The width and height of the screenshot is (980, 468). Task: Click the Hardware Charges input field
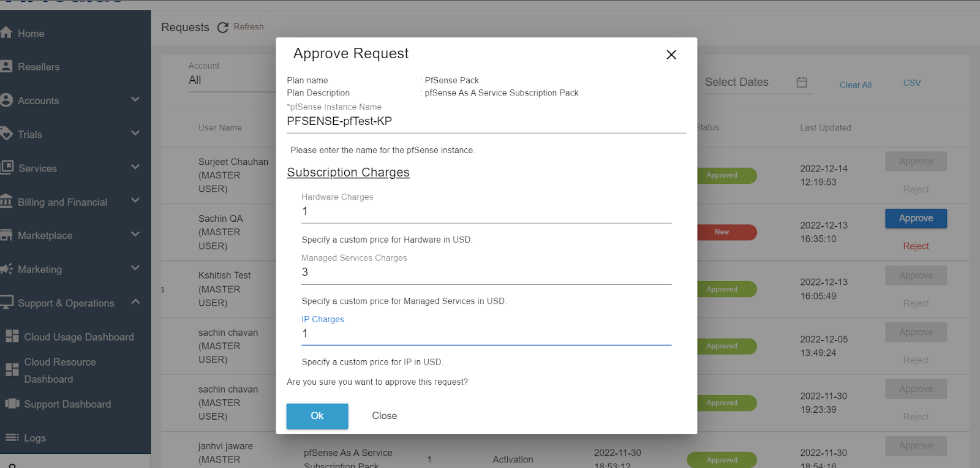click(x=486, y=211)
